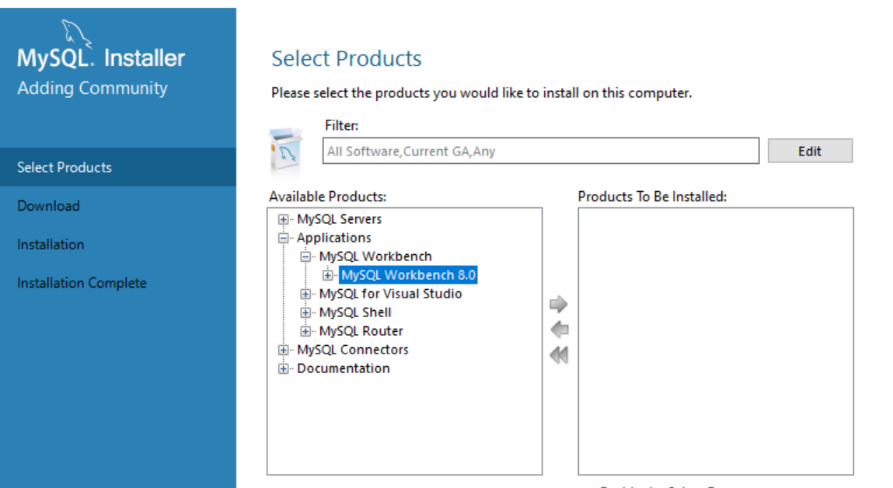Expand the MySQL Router node
The width and height of the screenshot is (893, 488).
pyautogui.click(x=305, y=331)
